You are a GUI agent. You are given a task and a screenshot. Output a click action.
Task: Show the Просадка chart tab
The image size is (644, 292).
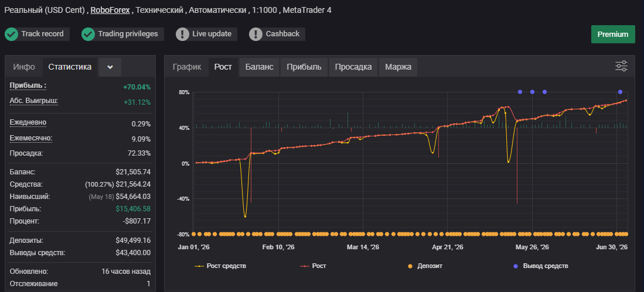353,67
